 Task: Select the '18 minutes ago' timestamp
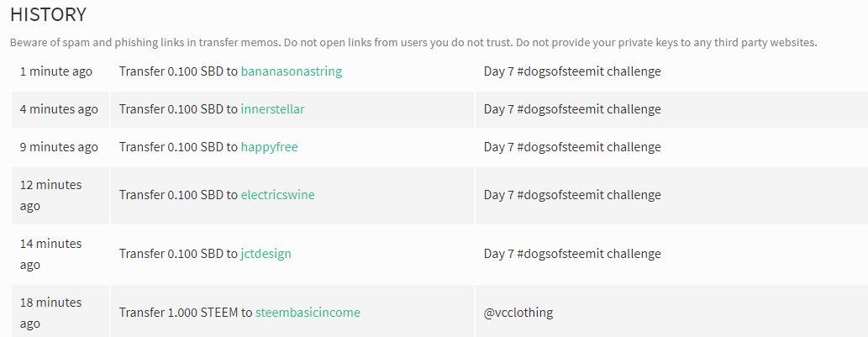(51, 313)
